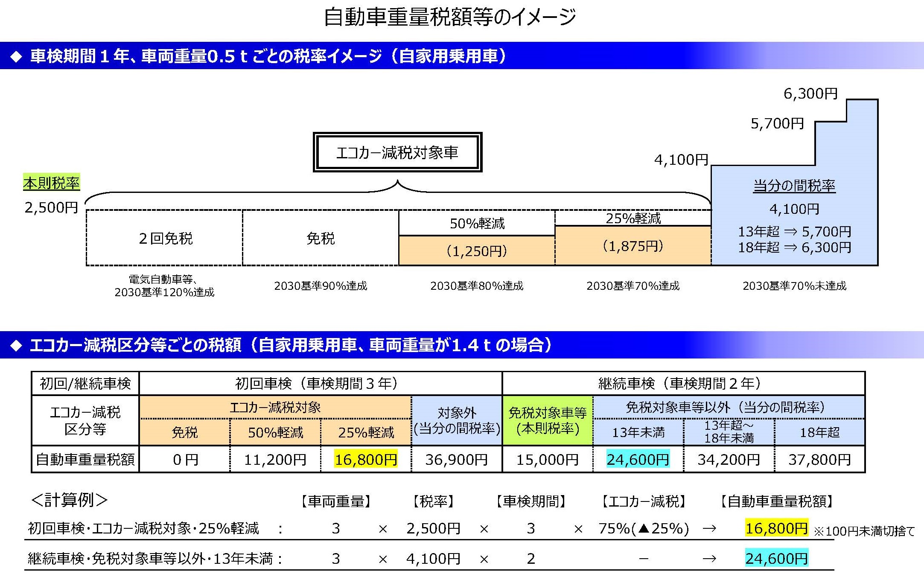Click the 34,200円 table cell
Viewport: 924px width, 577px height.
[729, 459]
